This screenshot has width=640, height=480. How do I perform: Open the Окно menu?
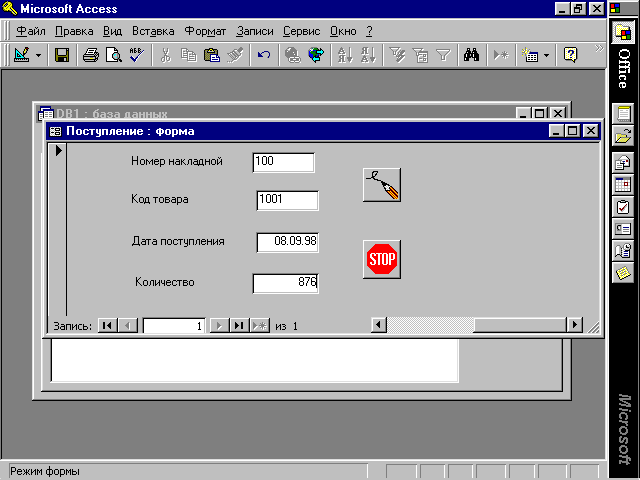pyautogui.click(x=343, y=31)
